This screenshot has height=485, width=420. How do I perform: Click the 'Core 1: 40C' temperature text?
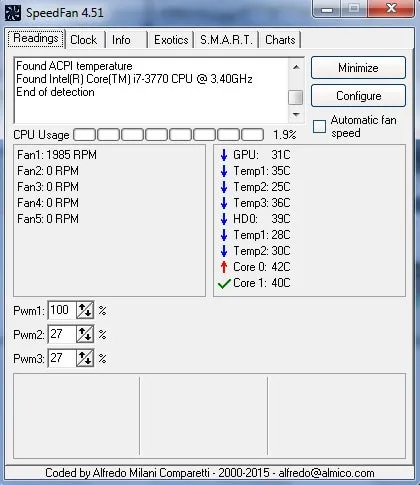262,283
